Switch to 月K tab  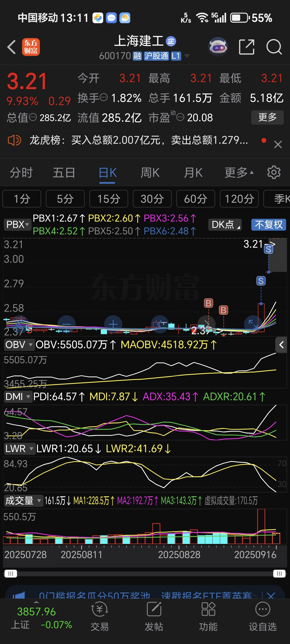193,173
